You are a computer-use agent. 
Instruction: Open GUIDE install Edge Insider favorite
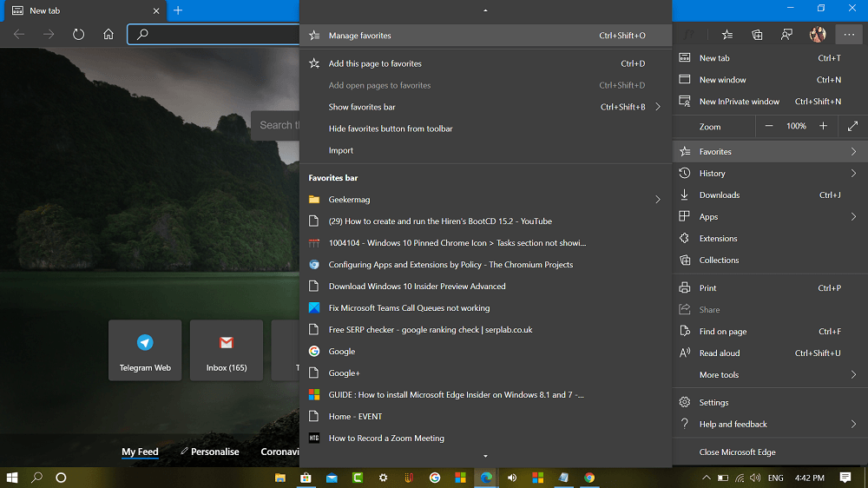(x=485, y=394)
